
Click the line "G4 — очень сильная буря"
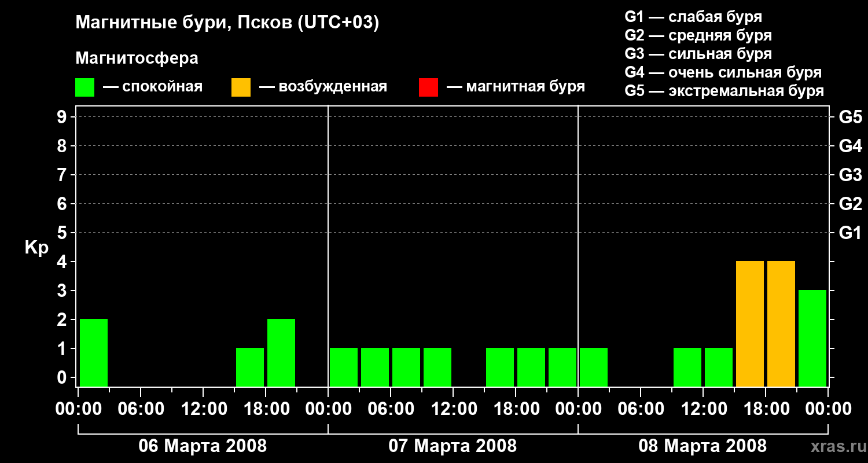point(723,72)
